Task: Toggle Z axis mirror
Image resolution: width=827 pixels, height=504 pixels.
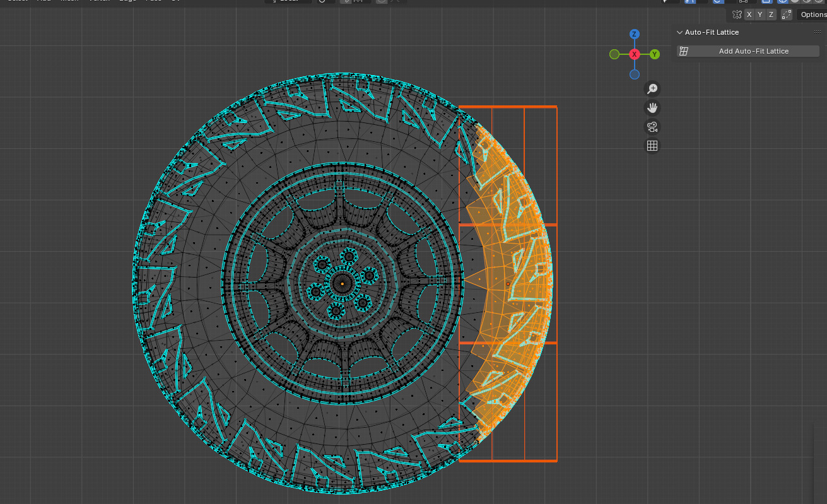Action: (770, 15)
